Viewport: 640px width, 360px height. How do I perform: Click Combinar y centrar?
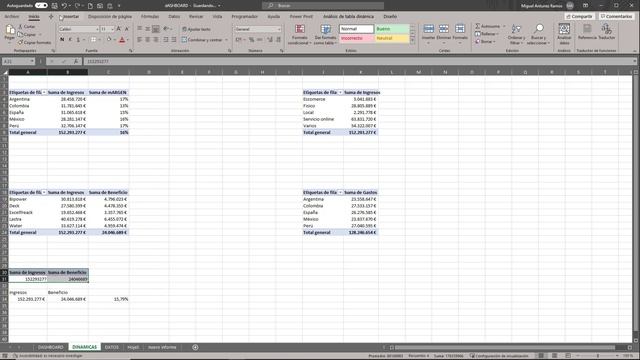(202, 40)
